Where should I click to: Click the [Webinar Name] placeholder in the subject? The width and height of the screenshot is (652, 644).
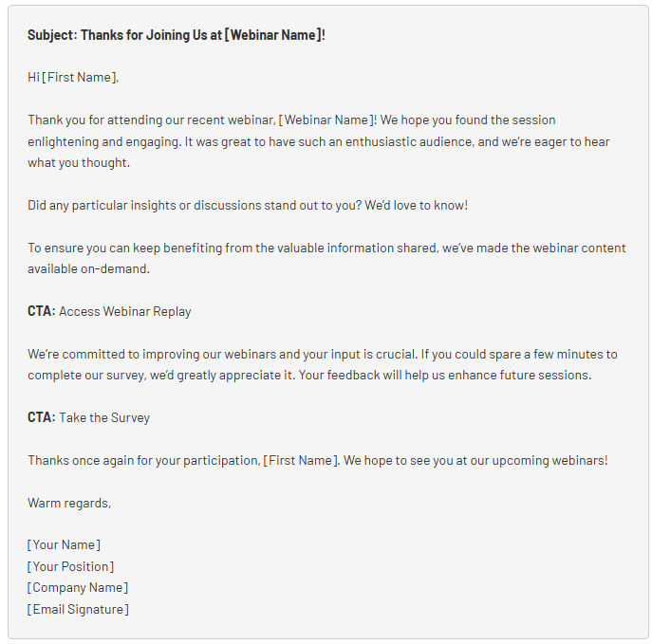[x=272, y=35]
